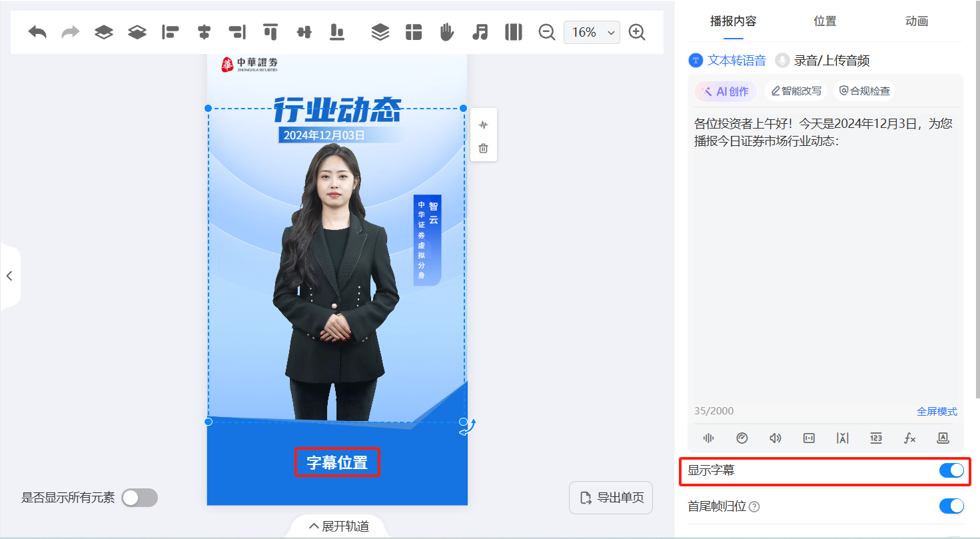Click the hand pan tool icon

coord(446,32)
